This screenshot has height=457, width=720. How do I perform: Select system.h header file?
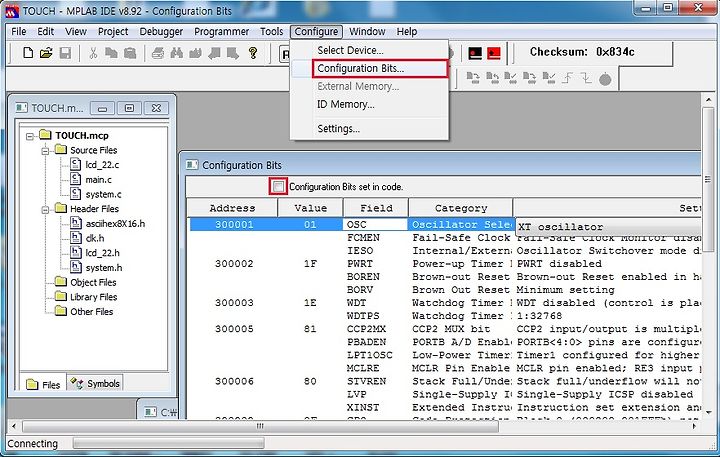pos(104,268)
